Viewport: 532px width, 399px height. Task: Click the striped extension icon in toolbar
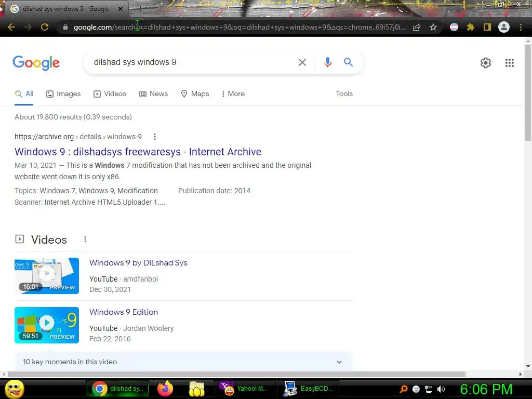[454, 27]
